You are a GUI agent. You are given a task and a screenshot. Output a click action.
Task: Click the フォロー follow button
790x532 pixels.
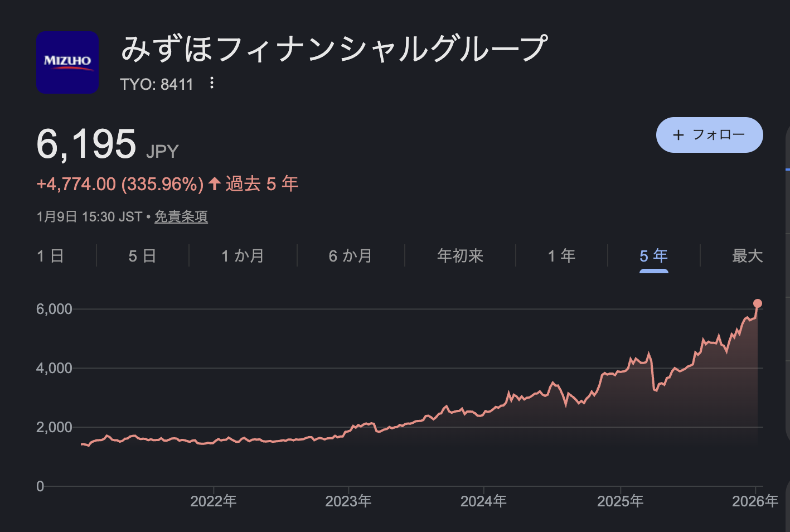709,135
